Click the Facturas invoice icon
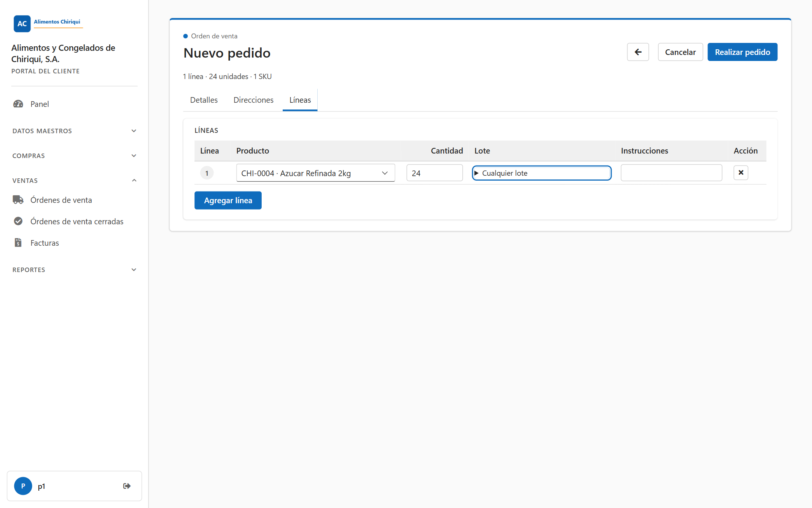 pos(18,243)
